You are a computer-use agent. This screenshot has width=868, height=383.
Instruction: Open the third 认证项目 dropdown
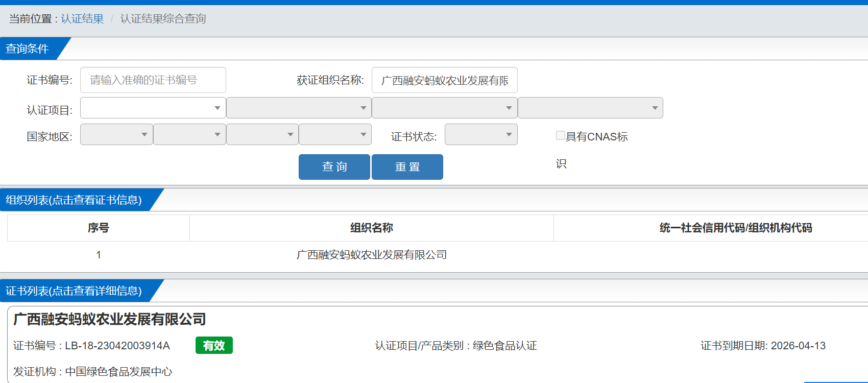(x=445, y=108)
